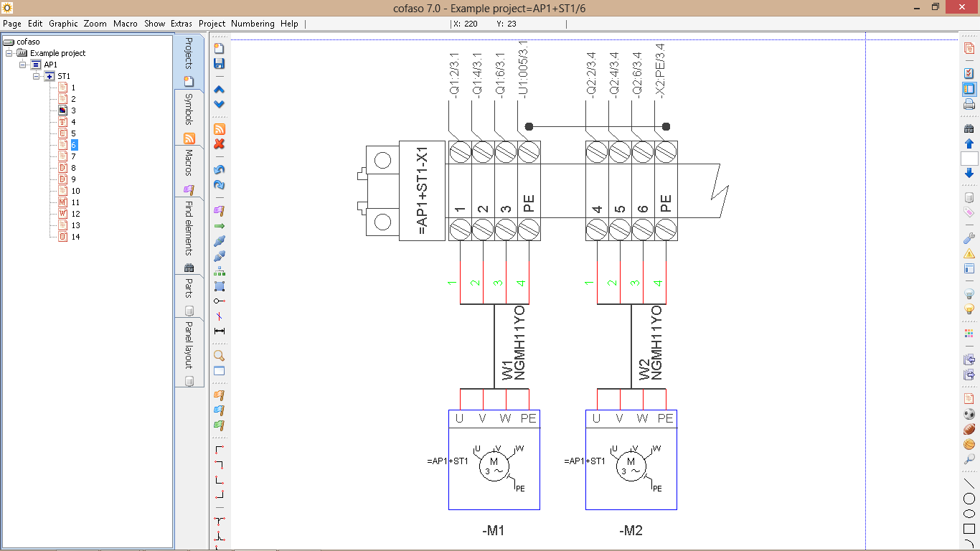This screenshot has height=551, width=980.
Task: Collapse the Example project tree node
Action: (x=9, y=53)
